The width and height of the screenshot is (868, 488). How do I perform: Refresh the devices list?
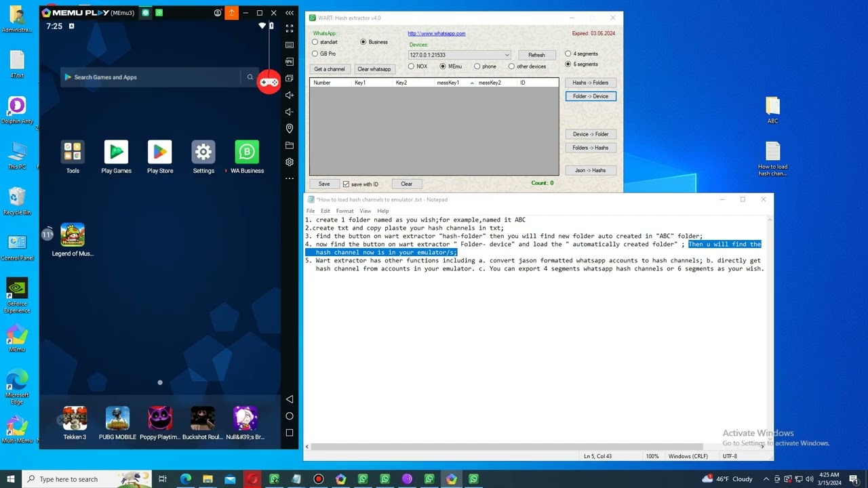[x=536, y=55]
